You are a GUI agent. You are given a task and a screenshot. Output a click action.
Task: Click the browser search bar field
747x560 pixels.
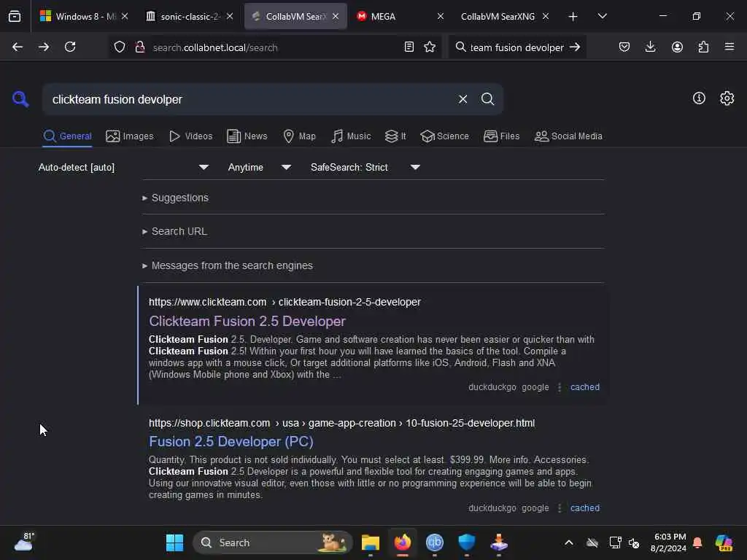tap(517, 47)
